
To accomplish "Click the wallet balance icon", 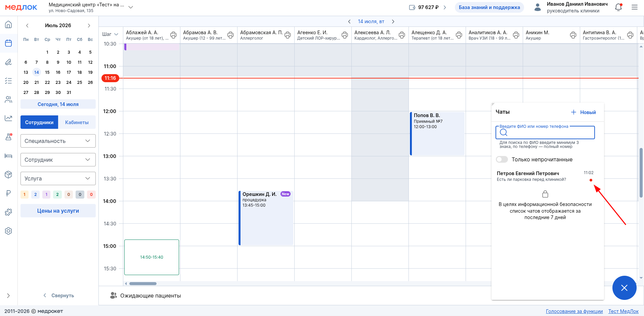I will (x=412, y=7).
